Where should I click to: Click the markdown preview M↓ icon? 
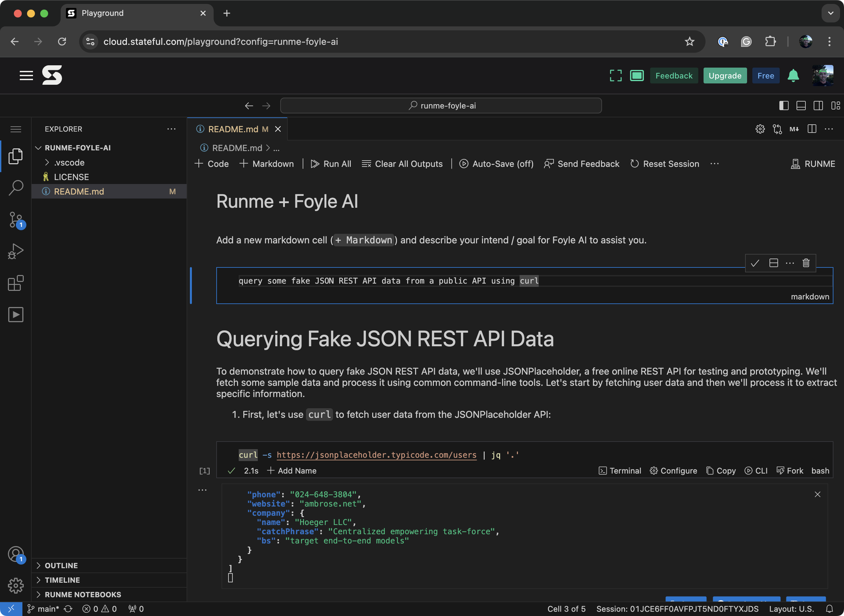[x=794, y=129]
